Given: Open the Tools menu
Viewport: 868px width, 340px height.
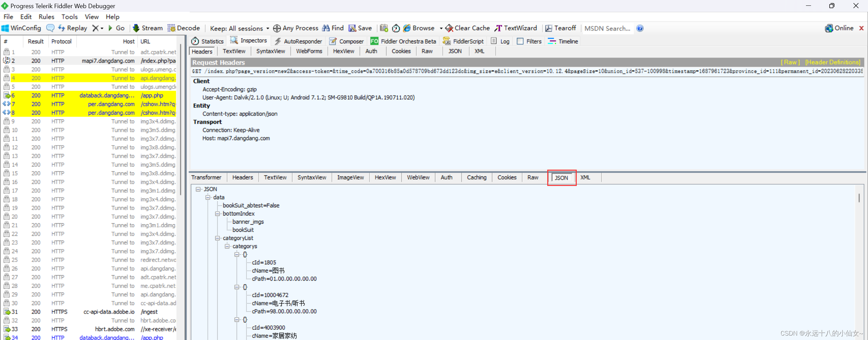Looking at the screenshot, I should (70, 17).
